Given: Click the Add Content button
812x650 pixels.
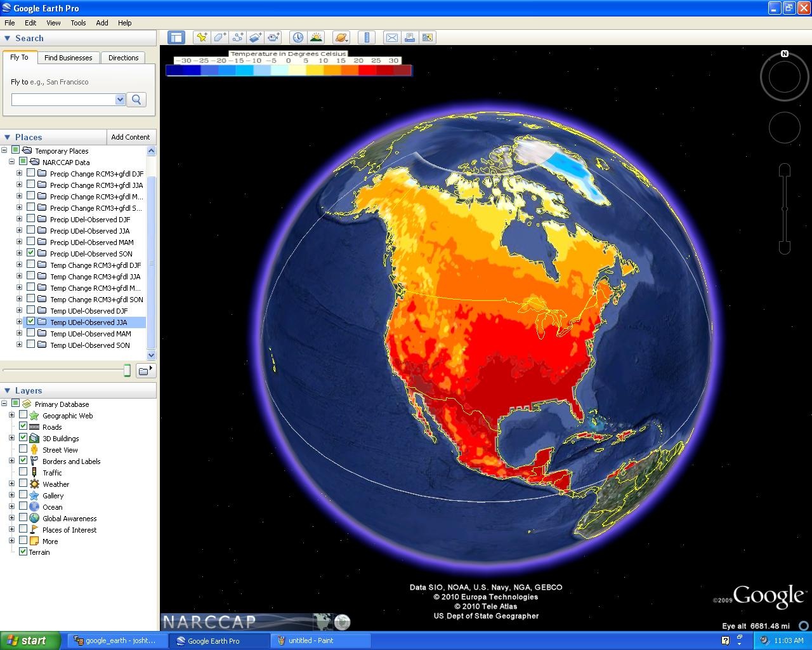Looking at the screenshot, I should click(130, 137).
